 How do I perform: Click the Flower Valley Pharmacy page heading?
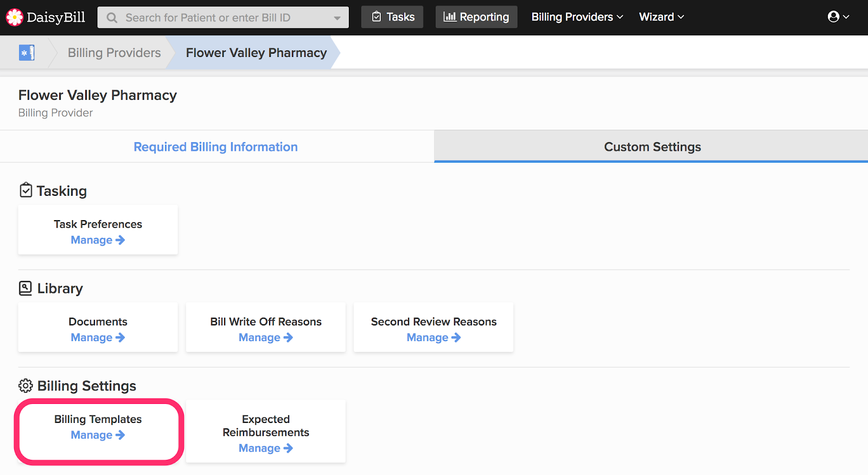(x=98, y=95)
